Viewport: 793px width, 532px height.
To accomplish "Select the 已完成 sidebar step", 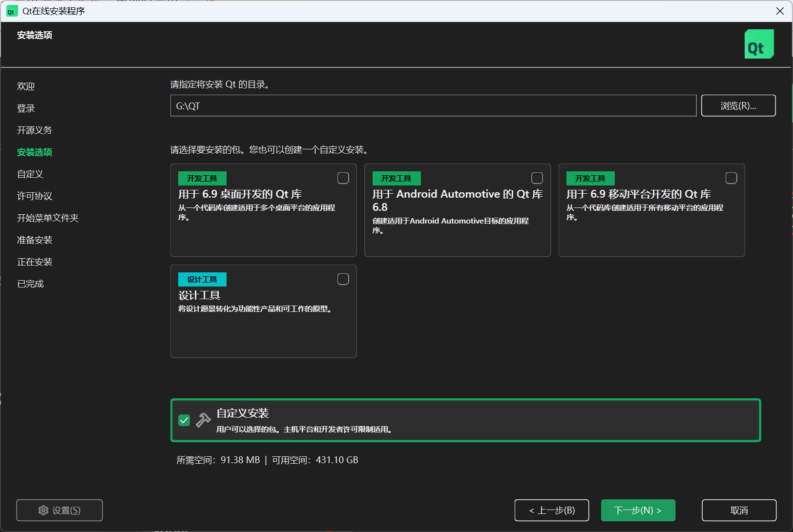I will click(x=30, y=284).
